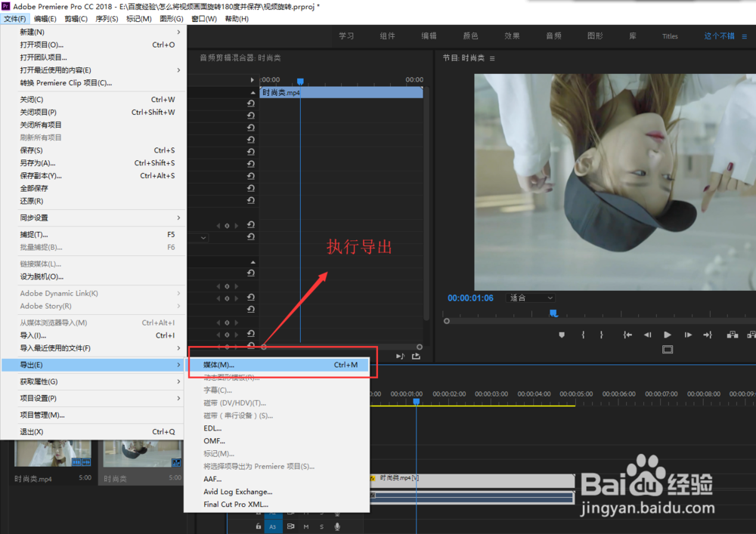Image resolution: width=756 pixels, height=534 pixels.
Task: Open 编辑(E) menu
Action: tap(45, 19)
